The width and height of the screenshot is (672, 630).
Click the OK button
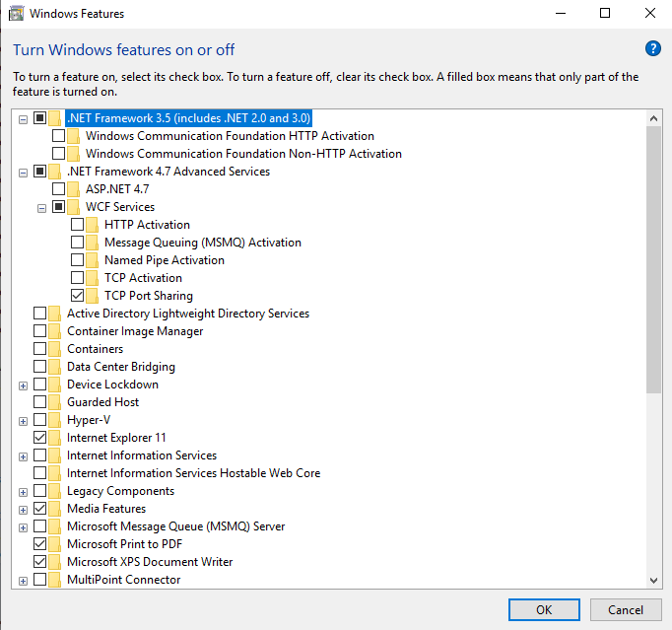tap(544, 610)
